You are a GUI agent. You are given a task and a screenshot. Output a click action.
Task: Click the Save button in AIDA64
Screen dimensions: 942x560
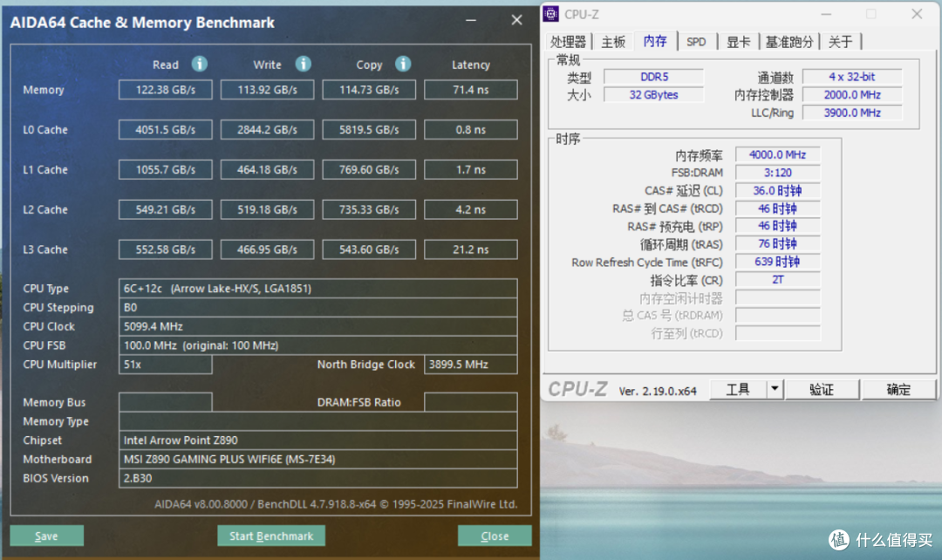(x=46, y=536)
